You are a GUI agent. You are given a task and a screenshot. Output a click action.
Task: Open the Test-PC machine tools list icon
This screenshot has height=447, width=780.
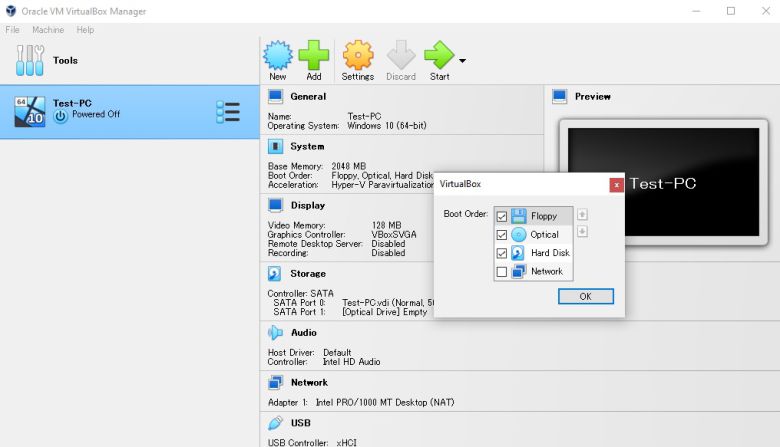click(228, 111)
